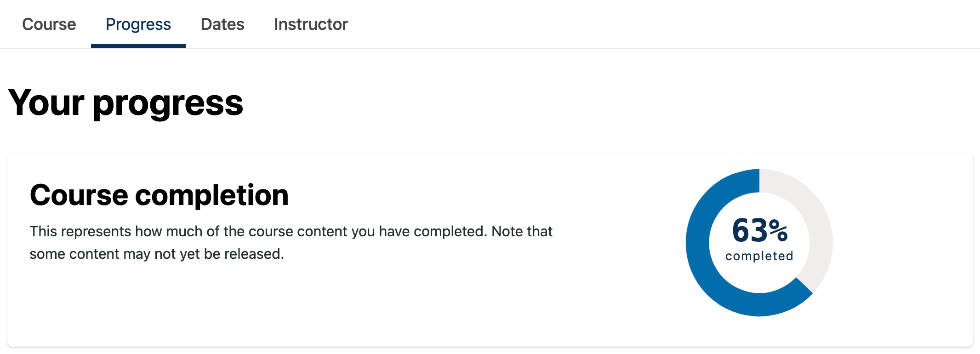Click the 63% value inside the chart
Viewport: 980px width, 354px height.
[x=759, y=230]
